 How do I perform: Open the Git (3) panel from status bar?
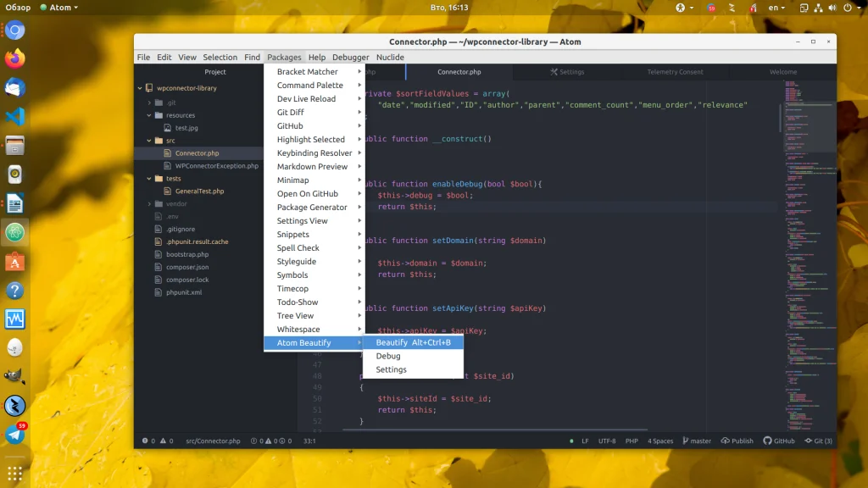809,441
